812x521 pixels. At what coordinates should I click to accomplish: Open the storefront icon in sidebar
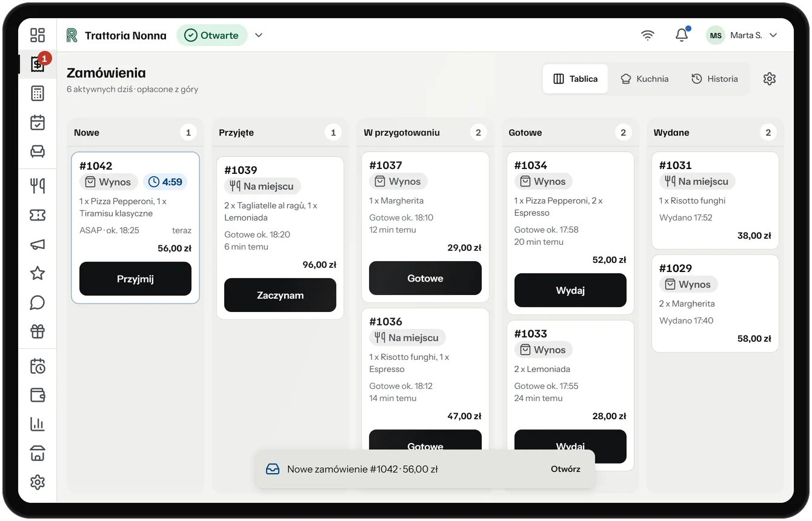(38, 453)
